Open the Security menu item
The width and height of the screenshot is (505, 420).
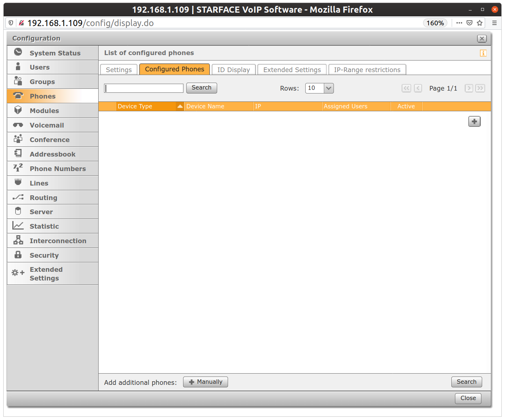pyautogui.click(x=53, y=255)
